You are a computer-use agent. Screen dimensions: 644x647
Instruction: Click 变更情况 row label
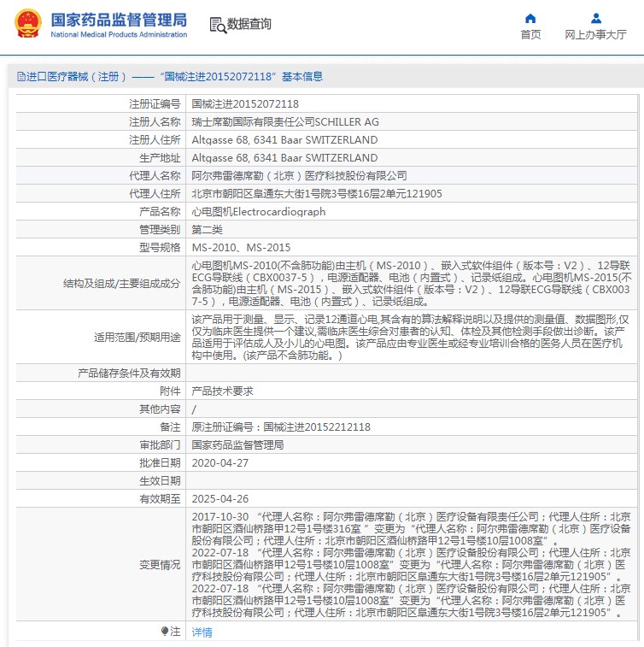click(x=160, y=564)
